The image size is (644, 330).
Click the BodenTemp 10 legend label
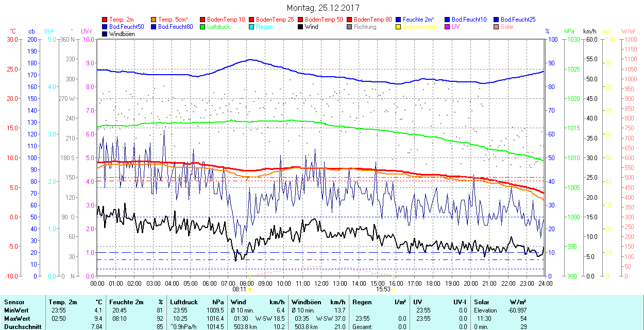click(x=226, y=20)
